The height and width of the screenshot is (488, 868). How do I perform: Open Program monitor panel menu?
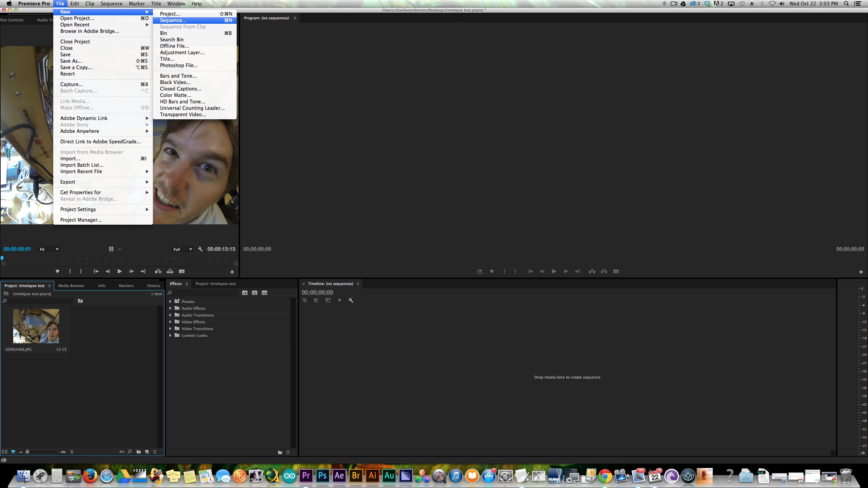pyautogui.click(x=295, y=18)
